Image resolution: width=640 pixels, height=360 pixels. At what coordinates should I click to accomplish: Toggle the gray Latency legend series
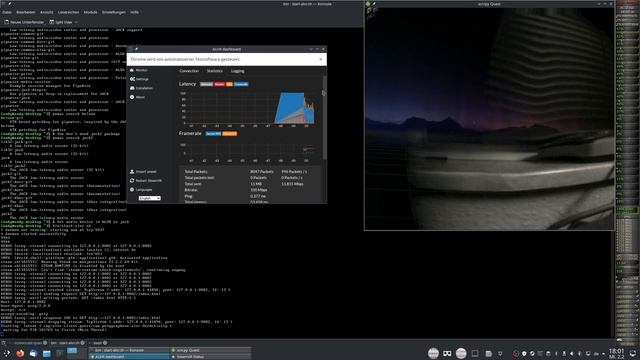point(207,84)
